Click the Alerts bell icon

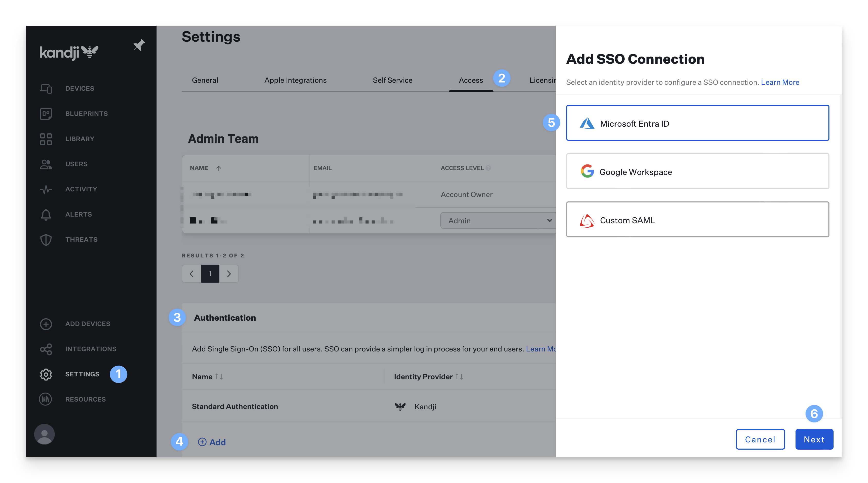[46, 215]
